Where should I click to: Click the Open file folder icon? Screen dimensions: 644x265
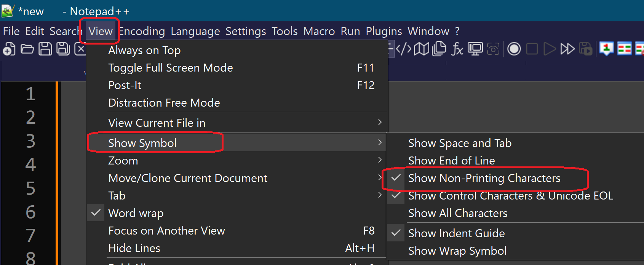[x=27, y=49]
